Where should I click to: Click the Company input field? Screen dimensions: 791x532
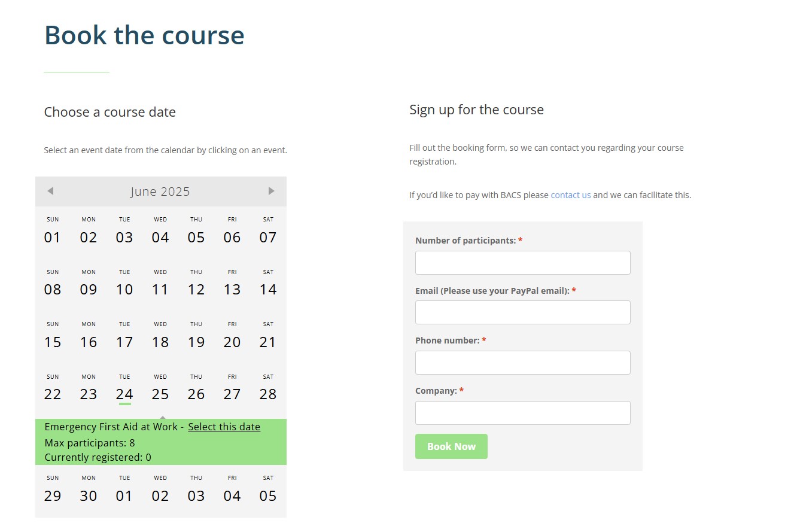click(522, 413)
